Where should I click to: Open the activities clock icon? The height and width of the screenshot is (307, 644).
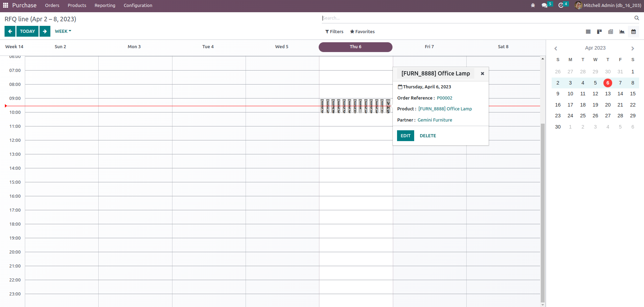coord(561,6)
